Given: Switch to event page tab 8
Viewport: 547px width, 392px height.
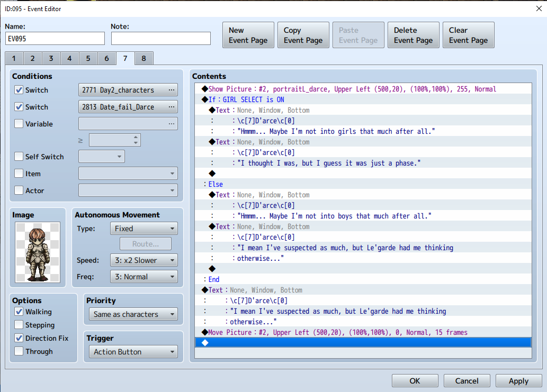Looking at the screenshot, I should 144,59.
